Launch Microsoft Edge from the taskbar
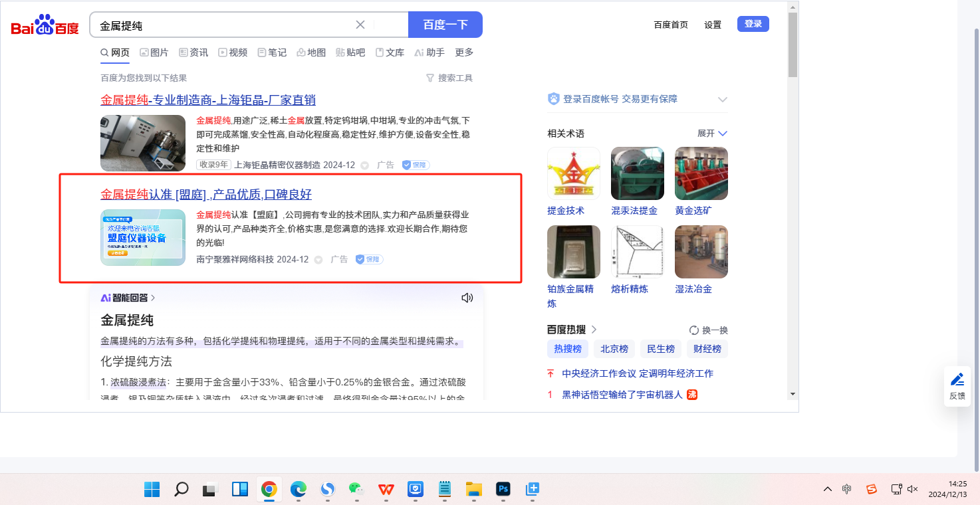 pyautogui.click(x=299, y=490)
